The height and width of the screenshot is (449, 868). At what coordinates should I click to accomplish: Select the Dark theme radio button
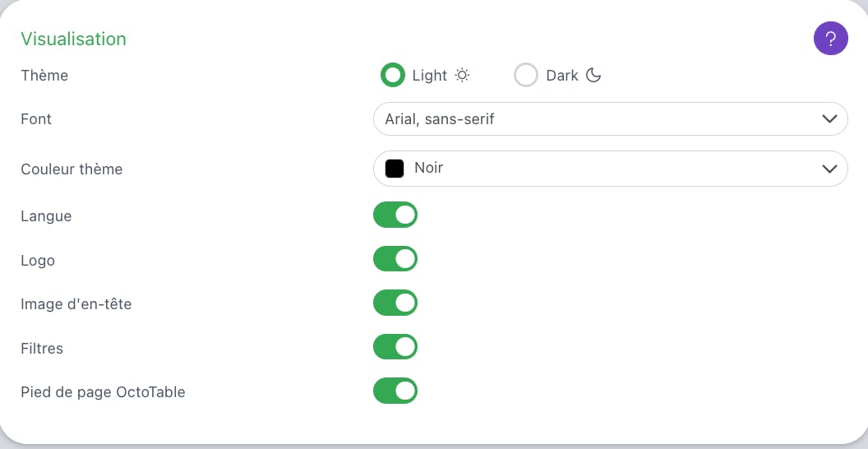point(526,76)
